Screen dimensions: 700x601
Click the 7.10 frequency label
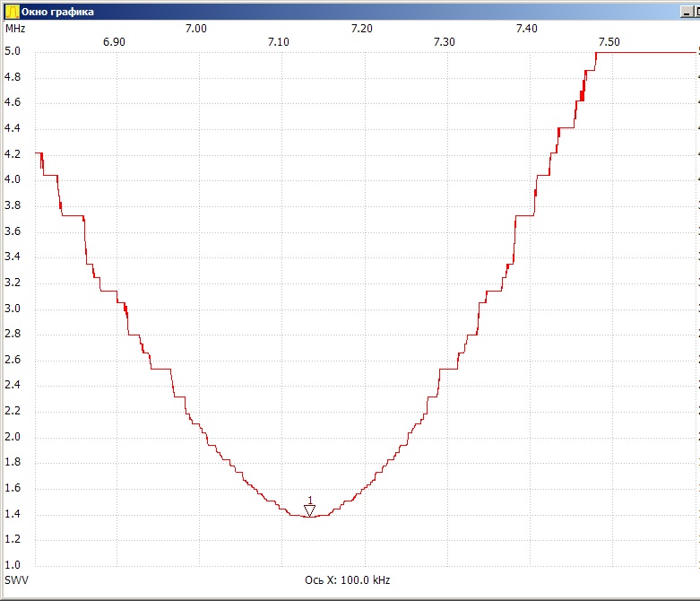(279, 42)
